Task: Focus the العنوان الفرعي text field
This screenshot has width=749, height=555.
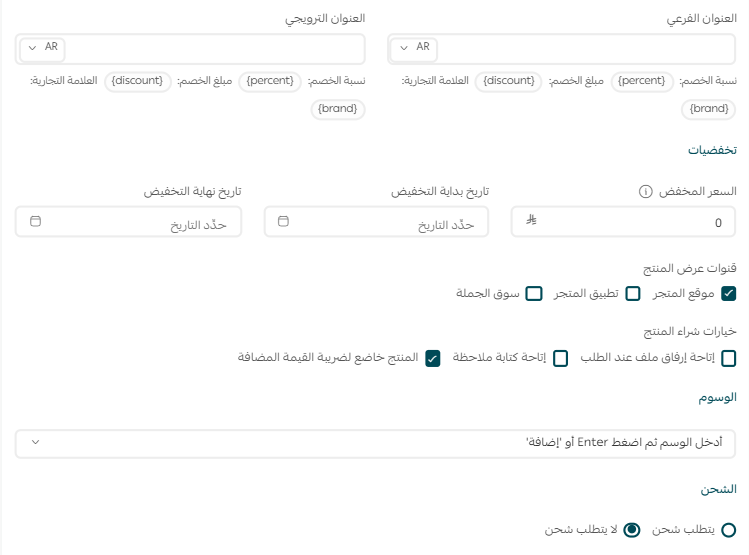Action: (x=561, y=49)
